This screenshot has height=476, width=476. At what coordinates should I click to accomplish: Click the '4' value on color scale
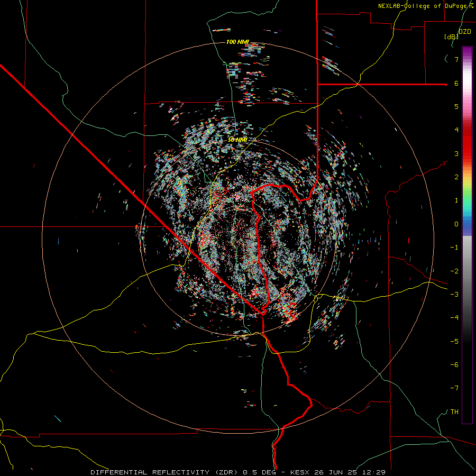[456, 130]
